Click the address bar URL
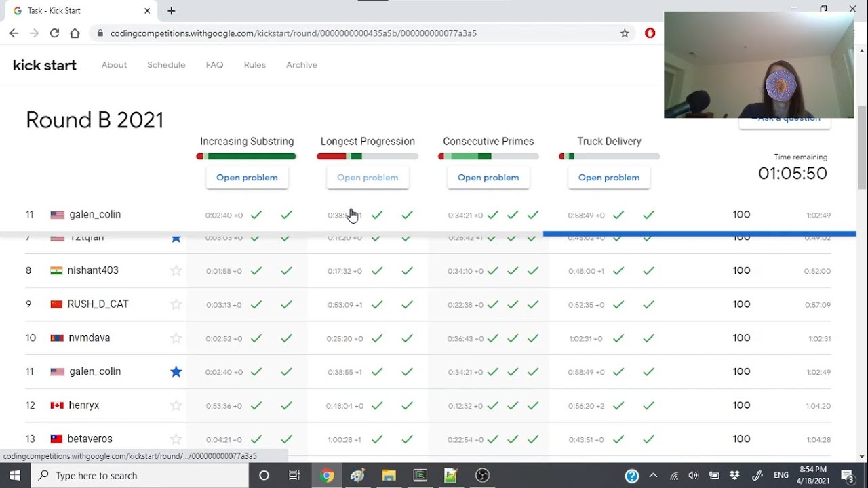 (293, 33)
